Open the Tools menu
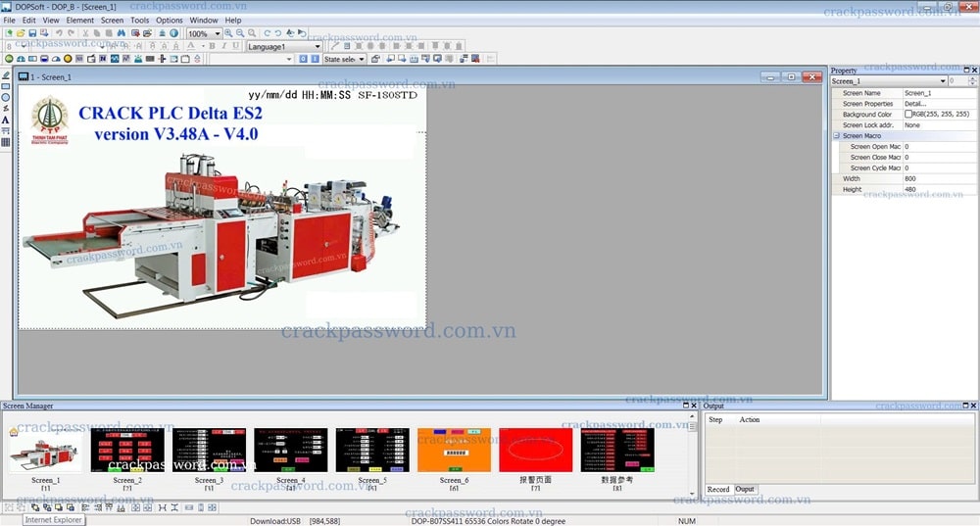 (x=140, y=20)
